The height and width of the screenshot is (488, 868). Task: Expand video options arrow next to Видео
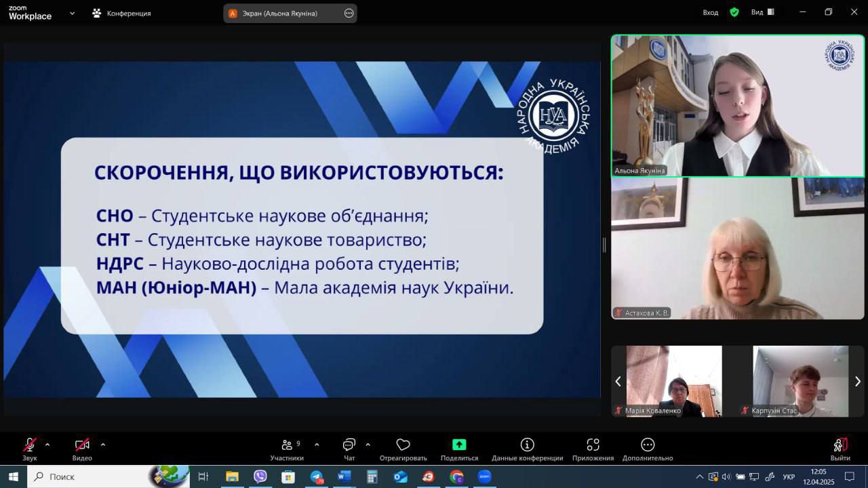coord(103,445)
